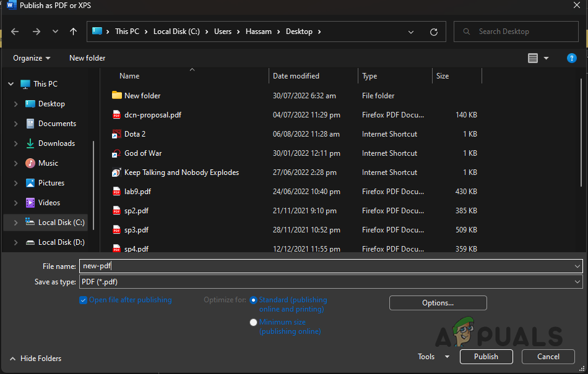Select Standard publishing optimization radio
The height and width of the screenshot is (374, 588).
tap(253, 300)
